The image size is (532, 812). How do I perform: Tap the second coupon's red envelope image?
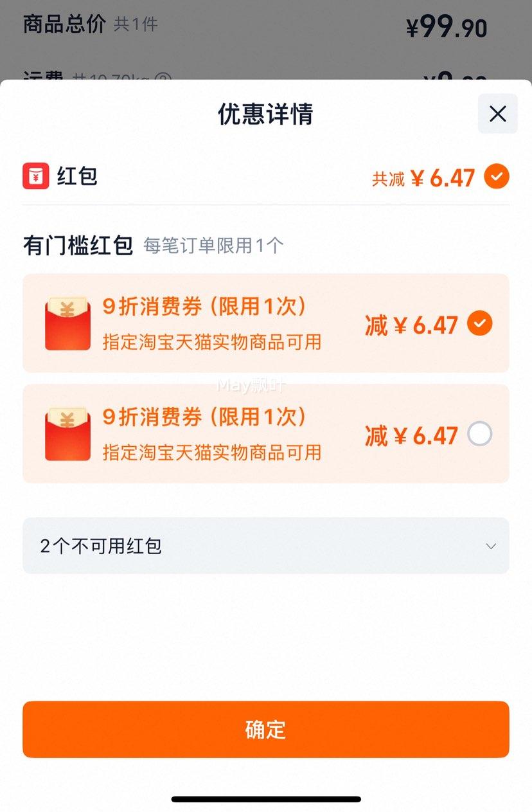[x=67, y=434]
